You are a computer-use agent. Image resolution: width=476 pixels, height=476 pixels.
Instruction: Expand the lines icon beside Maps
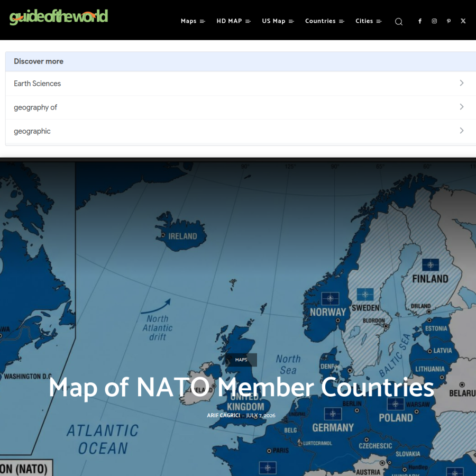[203, 21]
